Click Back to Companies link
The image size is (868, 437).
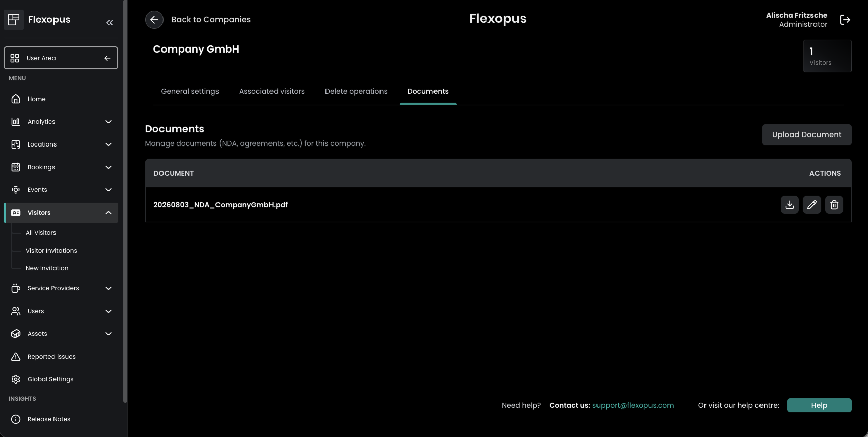pos(211,20)
